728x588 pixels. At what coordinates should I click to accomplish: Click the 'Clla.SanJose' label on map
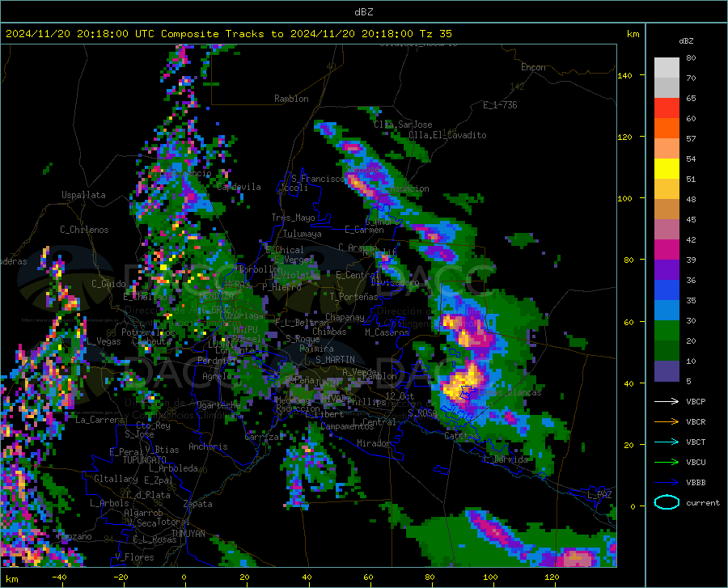pyautogui.click(x=403, y=125)
